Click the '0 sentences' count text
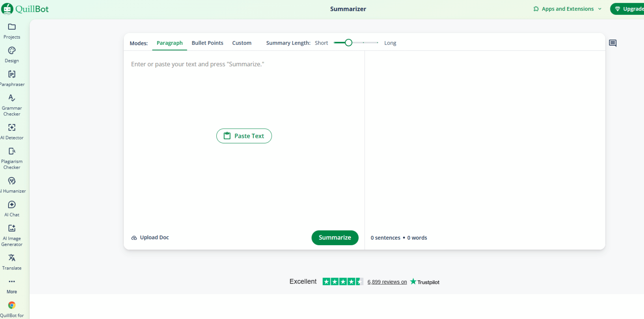 tap(385, 238)
